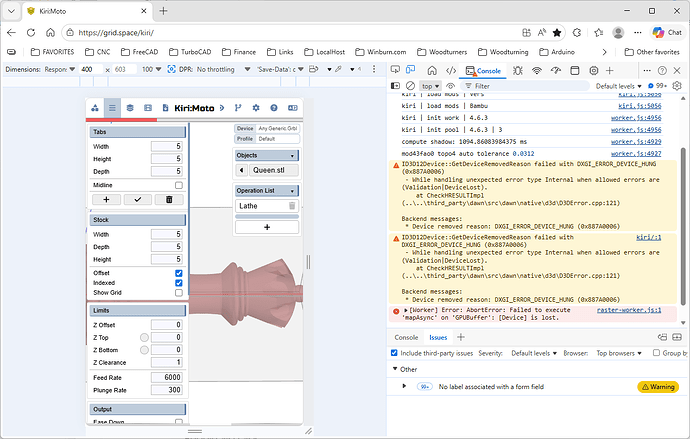Click the console Filter input

[525, 86]
